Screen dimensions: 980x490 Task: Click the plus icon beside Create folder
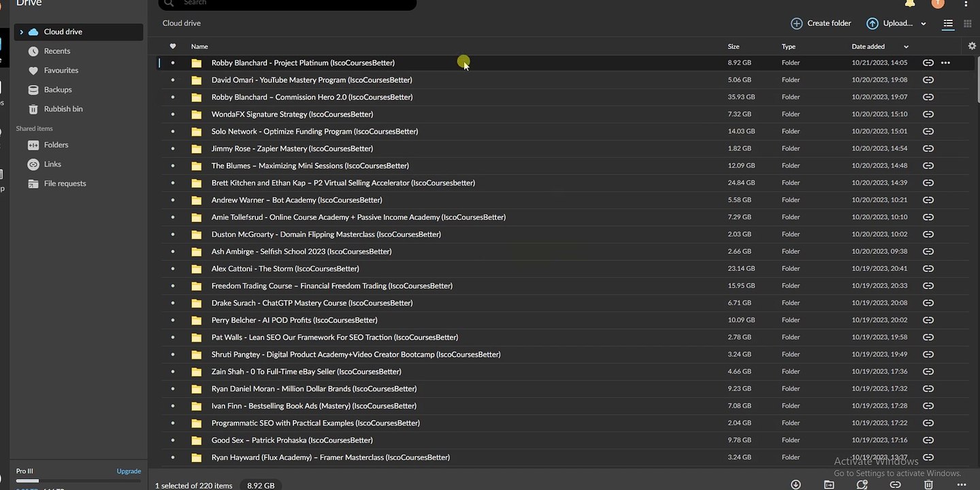[796, 24]
